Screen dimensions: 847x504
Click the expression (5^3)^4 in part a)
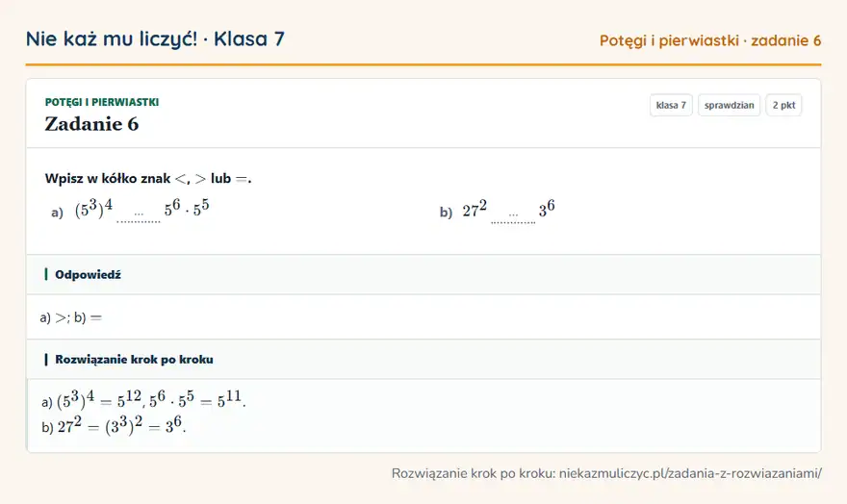coord(93,209)
